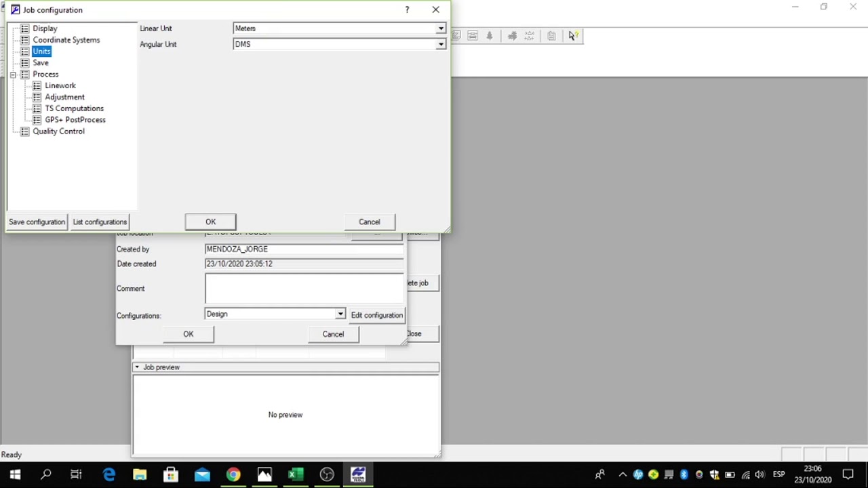Open OBS Studio from the taskbar
Screen dimensions: 868x488
click(327, 474)
